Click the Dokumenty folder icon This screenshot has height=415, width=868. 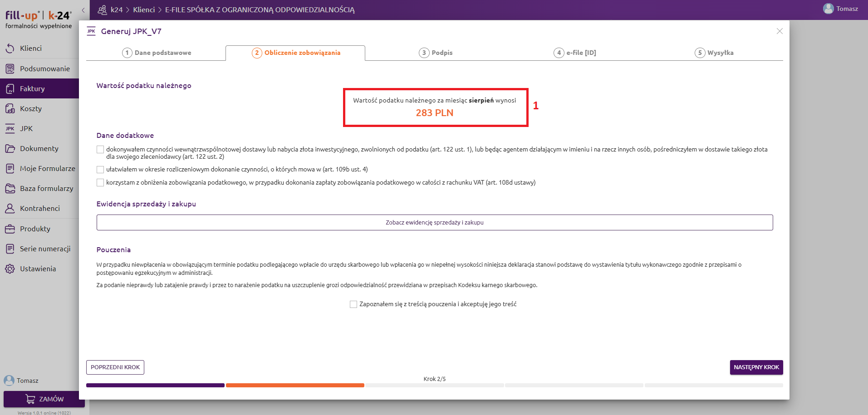[10, 149]
